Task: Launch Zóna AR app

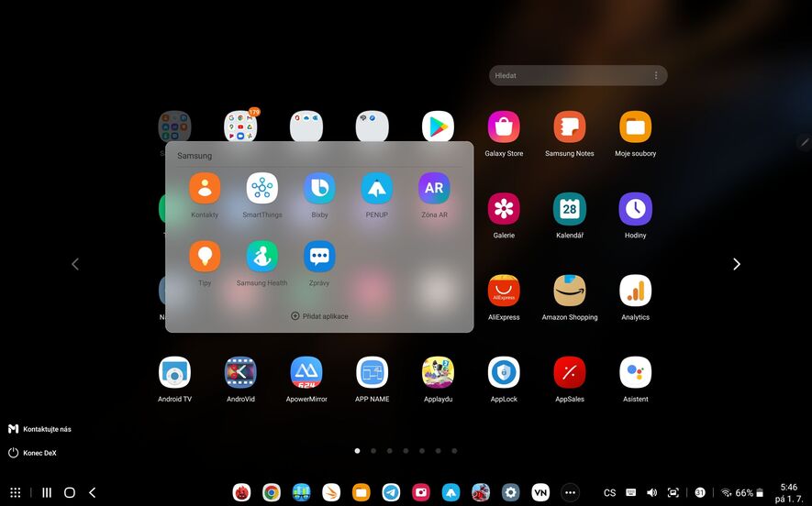Action: coord(434,188)
